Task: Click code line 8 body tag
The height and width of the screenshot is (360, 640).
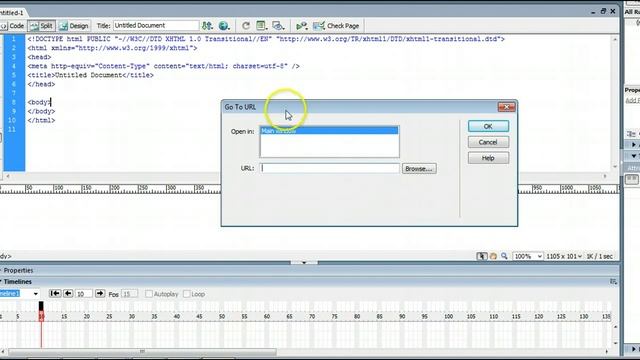Action: [39, 102]
